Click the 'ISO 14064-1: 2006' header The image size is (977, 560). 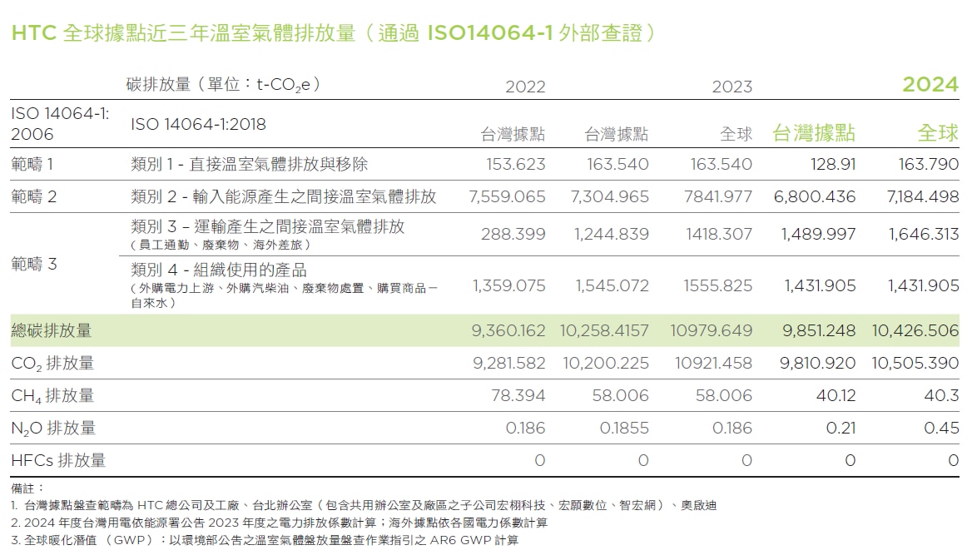[x=60, y=124]
